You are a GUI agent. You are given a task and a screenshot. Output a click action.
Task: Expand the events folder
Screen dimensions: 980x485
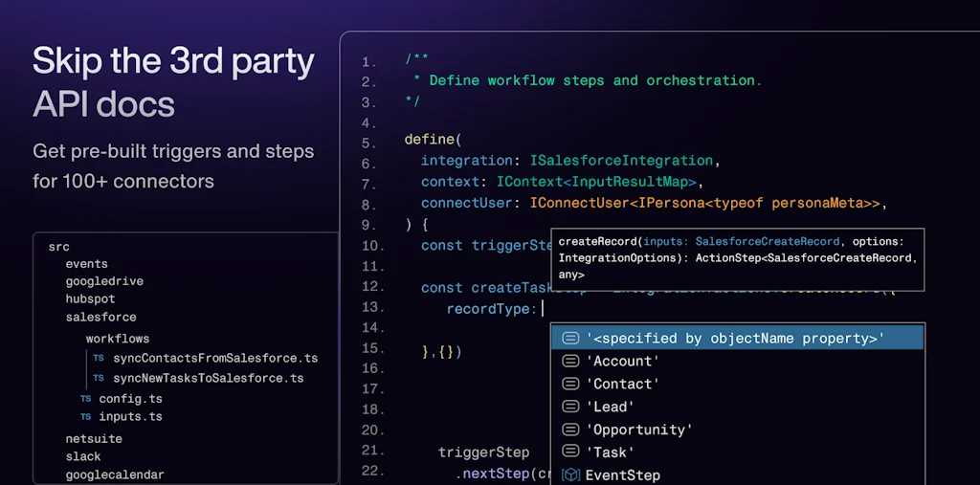coord(87,264)
